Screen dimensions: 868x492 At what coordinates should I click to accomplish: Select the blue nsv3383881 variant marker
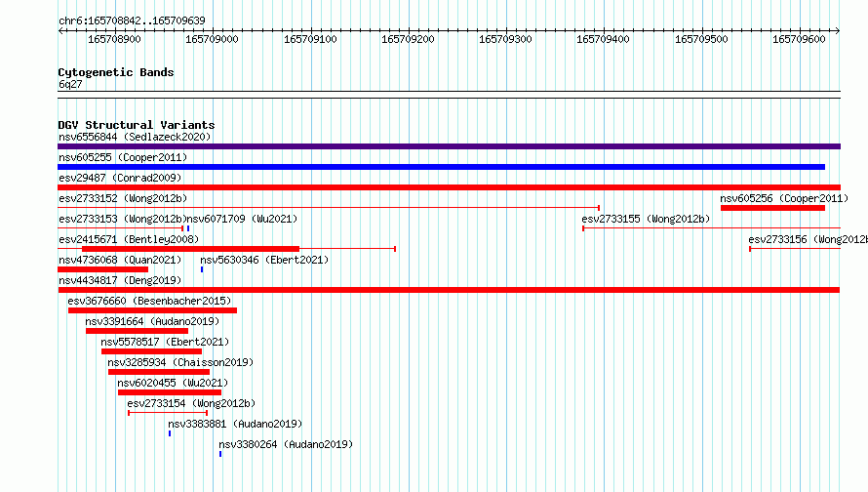point(170,433)
